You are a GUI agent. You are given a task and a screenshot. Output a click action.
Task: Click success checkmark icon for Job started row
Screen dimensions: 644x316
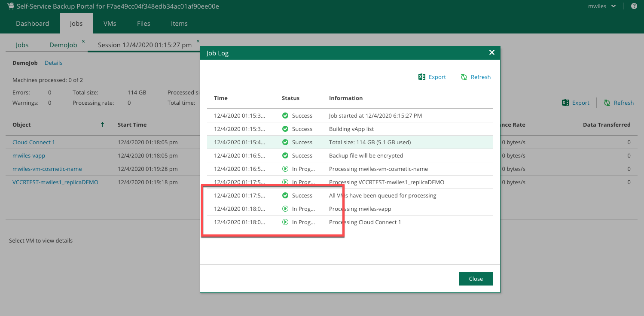tap(285, 115)
